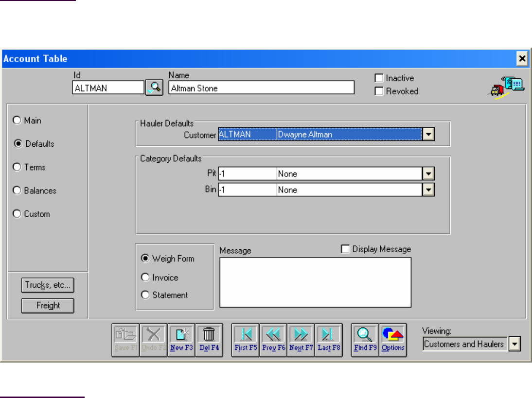Check the Revoked checkbox
The image size is (532, 398).
tap(379, 91)
